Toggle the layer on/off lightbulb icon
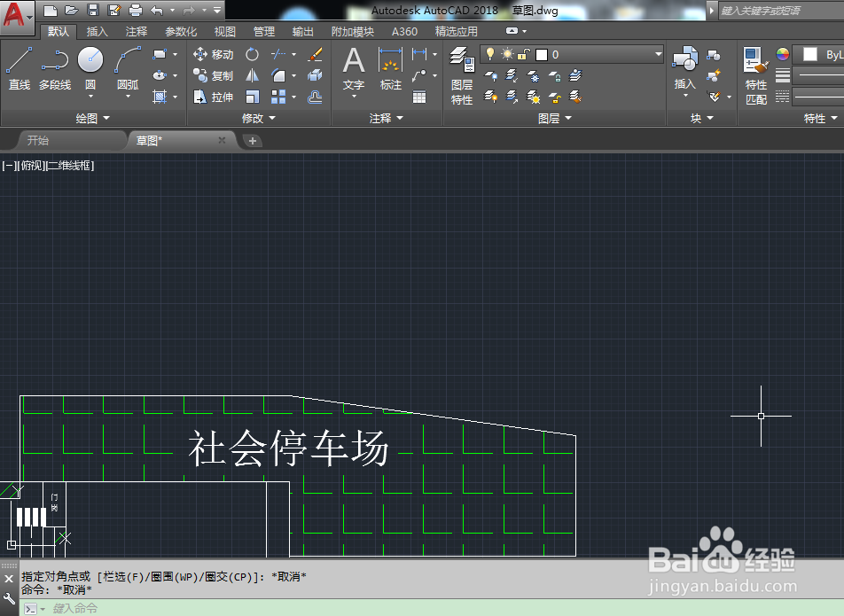Image resolution: width=844 pixels, height=616 pixels. point(489,54)
